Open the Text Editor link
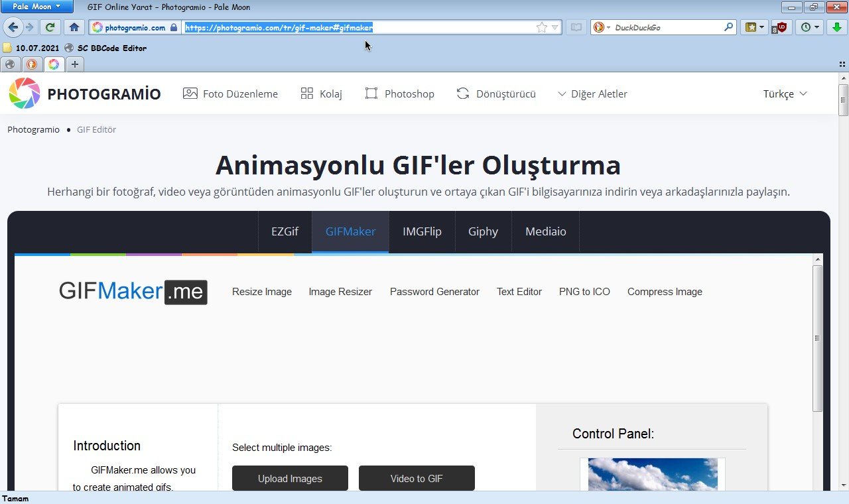 519,292
